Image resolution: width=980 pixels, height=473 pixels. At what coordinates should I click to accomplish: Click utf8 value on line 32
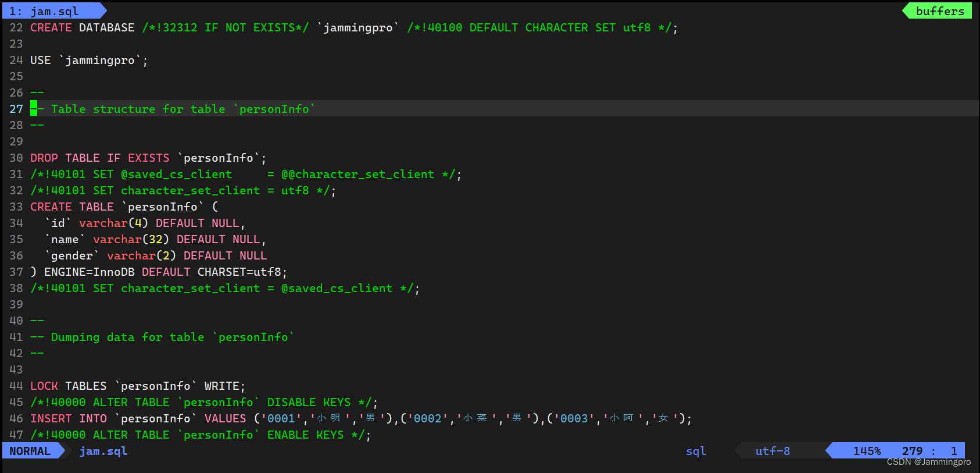[295, 190]
